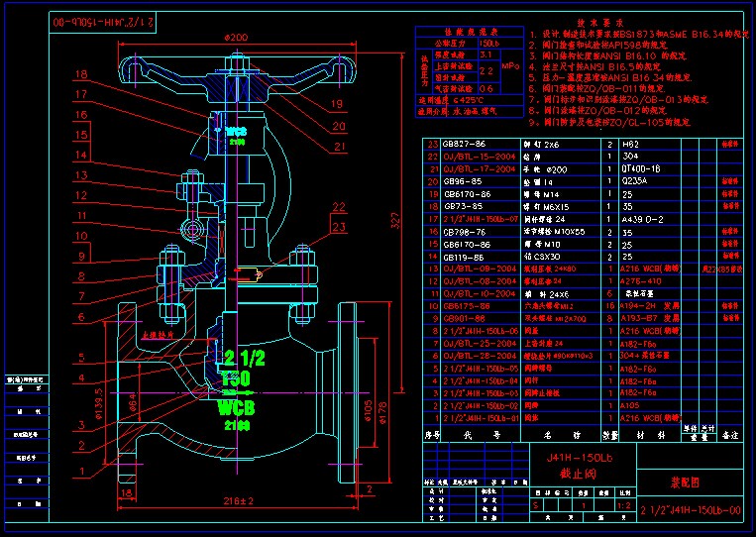Select balloon callout 19 near the handwheel
The image size is (756, 537).
337,104
